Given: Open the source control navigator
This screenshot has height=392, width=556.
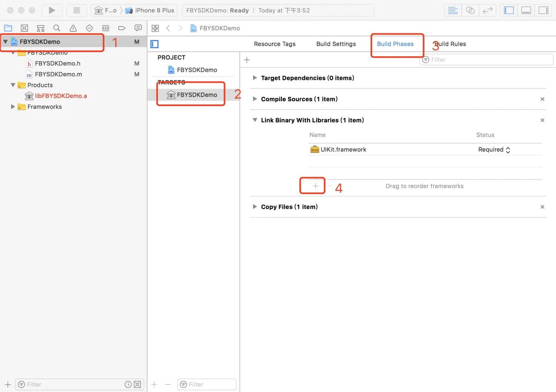Looking at the screenshot, I should tap(24, 28).
